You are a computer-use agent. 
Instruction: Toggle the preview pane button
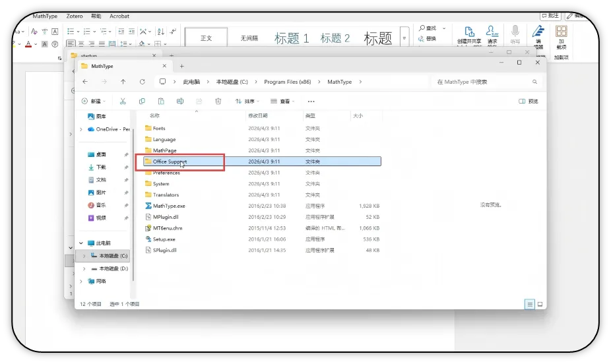529,101
